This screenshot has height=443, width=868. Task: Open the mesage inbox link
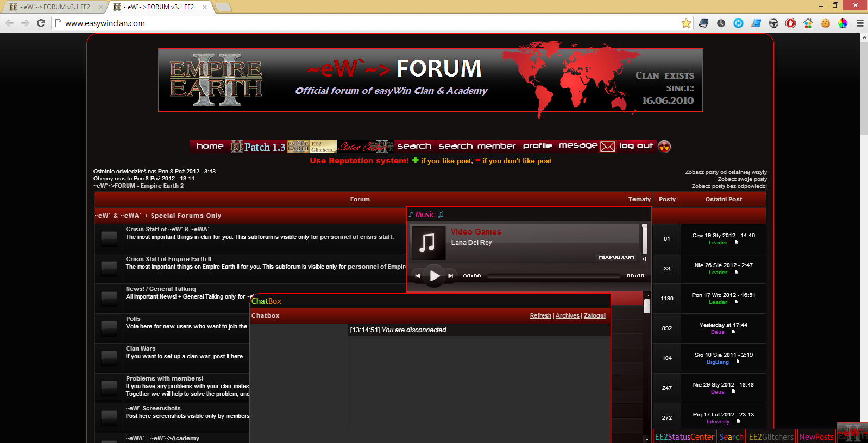(x=578, y=146)
